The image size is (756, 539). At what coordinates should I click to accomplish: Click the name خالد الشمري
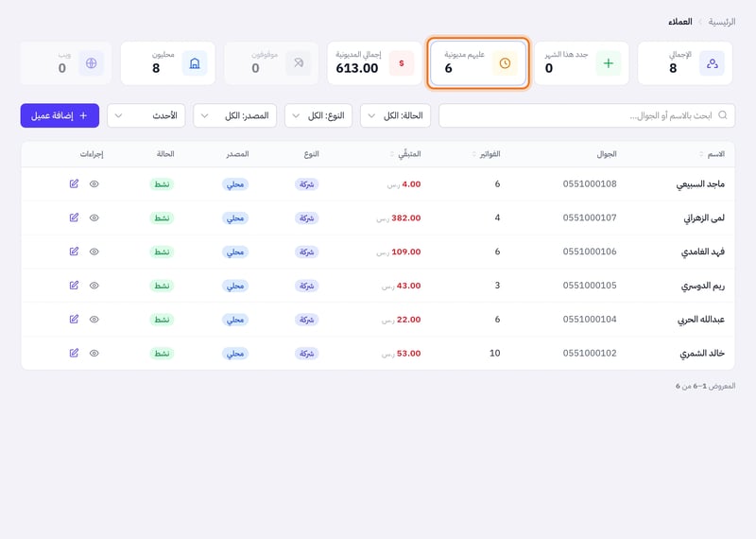pos(702,354)
